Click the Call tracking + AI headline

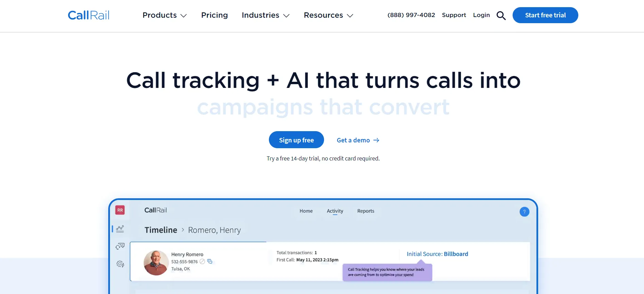coord(323,80)
